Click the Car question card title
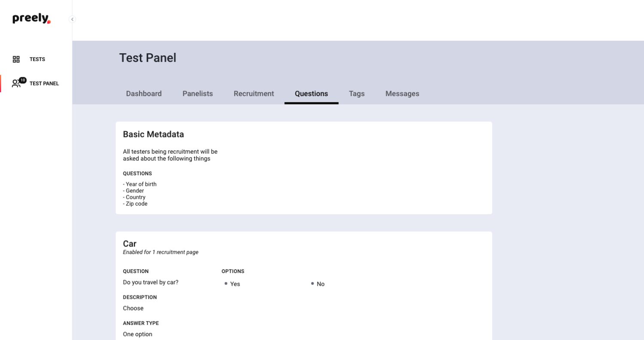Screen dimensions: 644x340 coord(130,244)
